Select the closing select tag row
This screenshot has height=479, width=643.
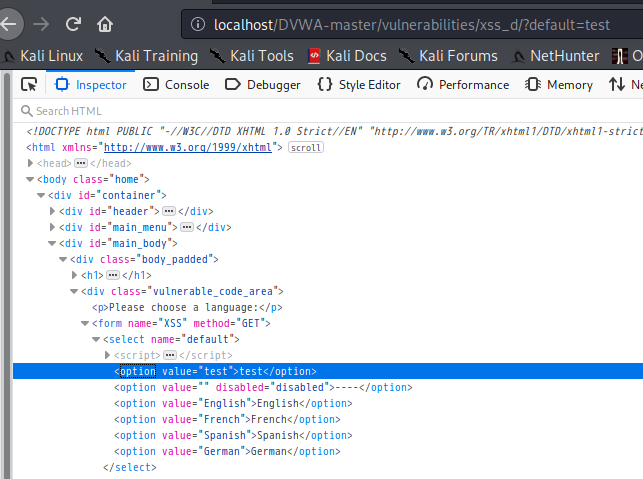click(130, 467)
